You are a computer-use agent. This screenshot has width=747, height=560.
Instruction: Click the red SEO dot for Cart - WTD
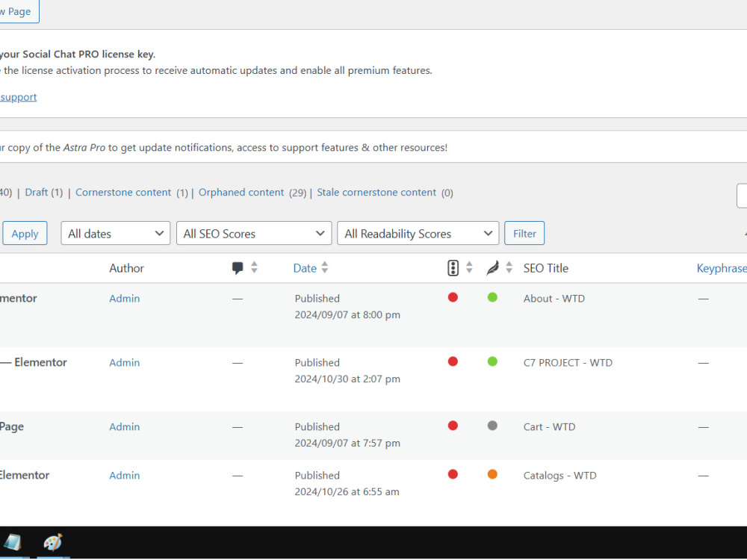[453, 426]
